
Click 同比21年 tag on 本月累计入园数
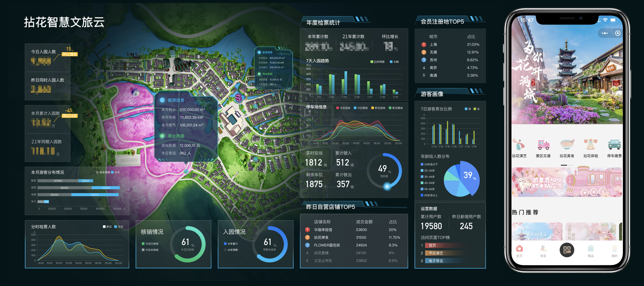[70, 116]
